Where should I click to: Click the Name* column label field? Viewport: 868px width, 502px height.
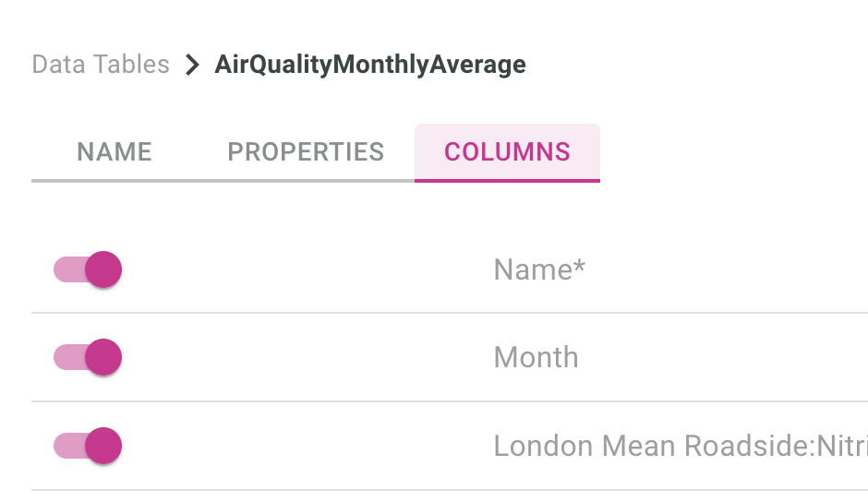point(539,269)
